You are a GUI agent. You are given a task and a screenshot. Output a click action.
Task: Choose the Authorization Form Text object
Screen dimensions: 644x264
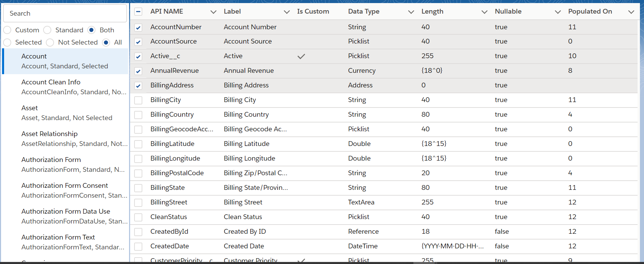[x=67, y=242]
